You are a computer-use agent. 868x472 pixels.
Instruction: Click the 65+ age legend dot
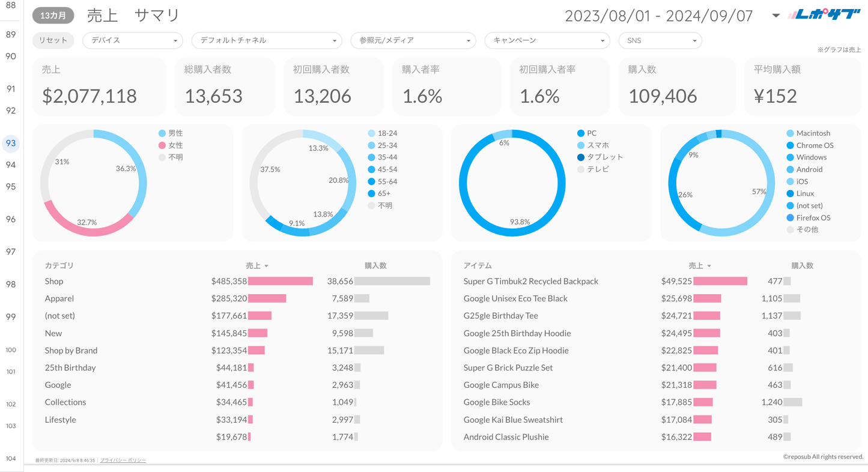(371, 194)
